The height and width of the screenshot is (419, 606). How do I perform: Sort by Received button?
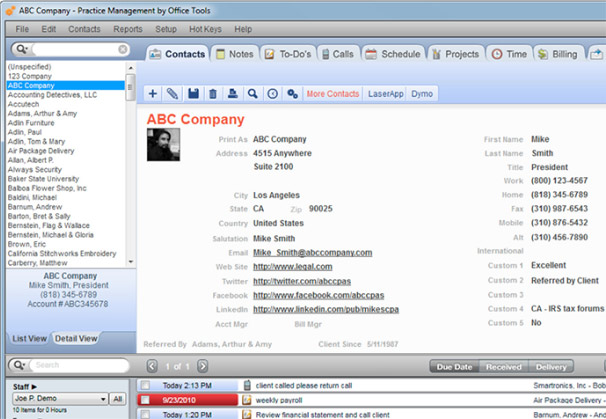tap(504, 366)
